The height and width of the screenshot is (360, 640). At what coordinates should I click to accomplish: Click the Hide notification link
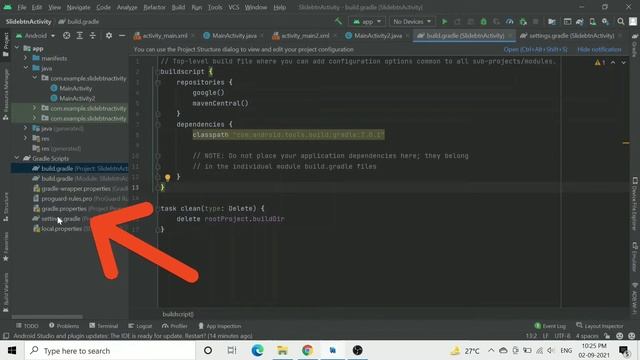tap(599, 49)
